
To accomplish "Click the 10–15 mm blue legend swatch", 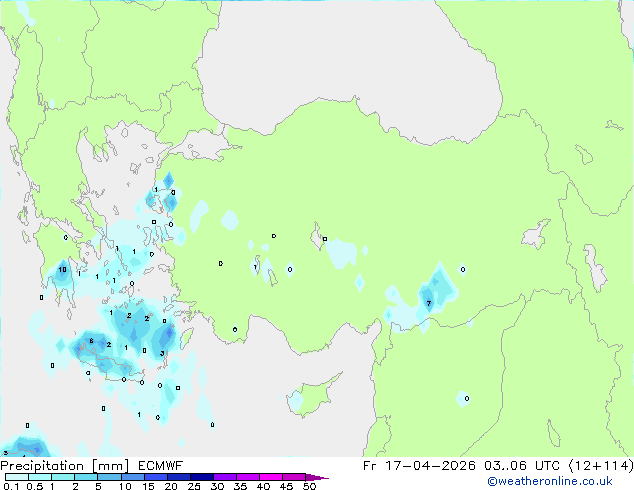I will pos(132,477).
